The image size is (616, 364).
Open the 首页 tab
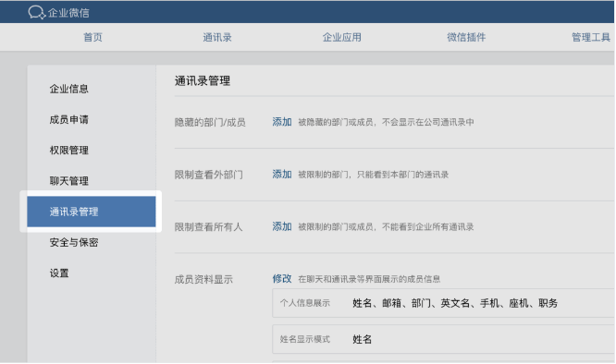click(93, 37)
